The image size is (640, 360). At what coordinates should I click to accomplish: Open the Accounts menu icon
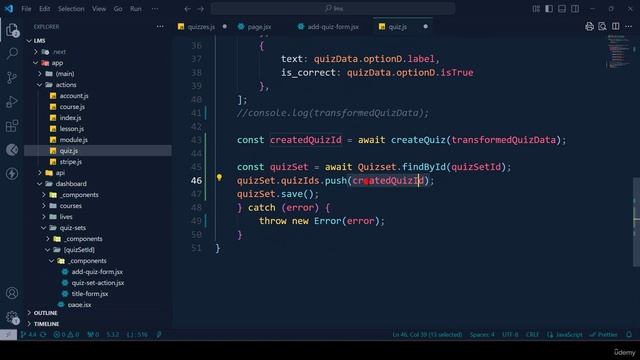click(x=12, y=293)
